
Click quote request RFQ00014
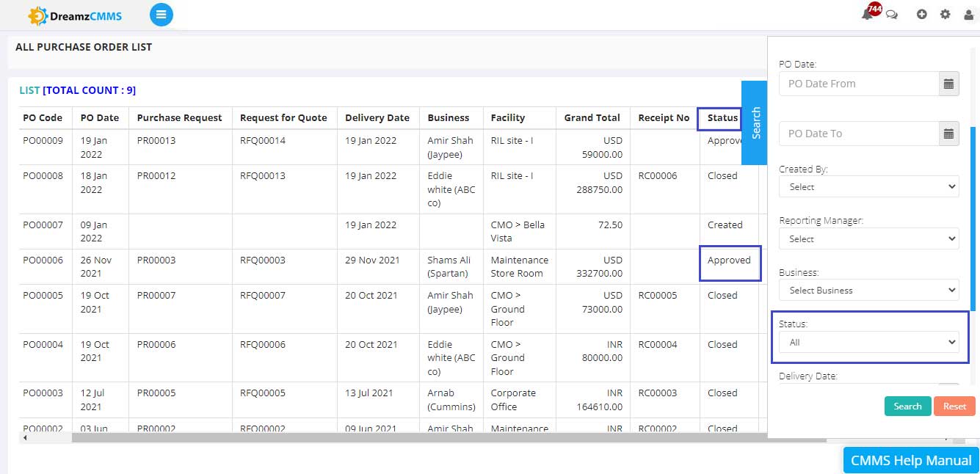click(263, 140)
